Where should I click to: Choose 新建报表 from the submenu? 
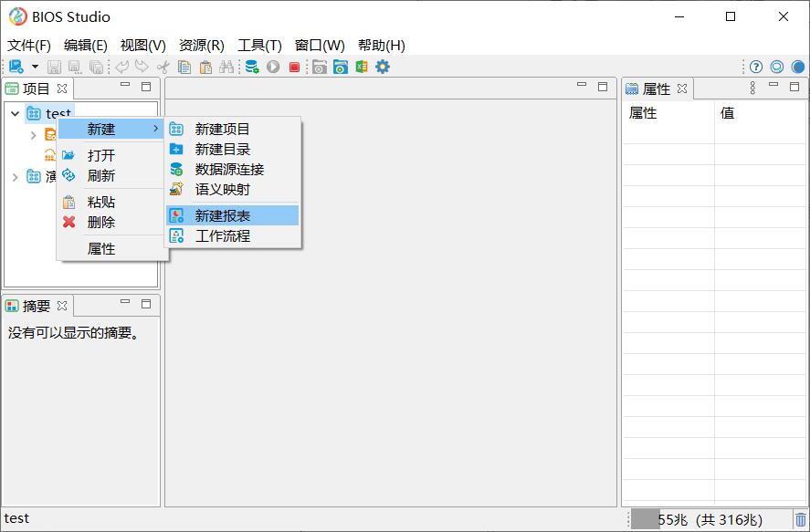233,215
